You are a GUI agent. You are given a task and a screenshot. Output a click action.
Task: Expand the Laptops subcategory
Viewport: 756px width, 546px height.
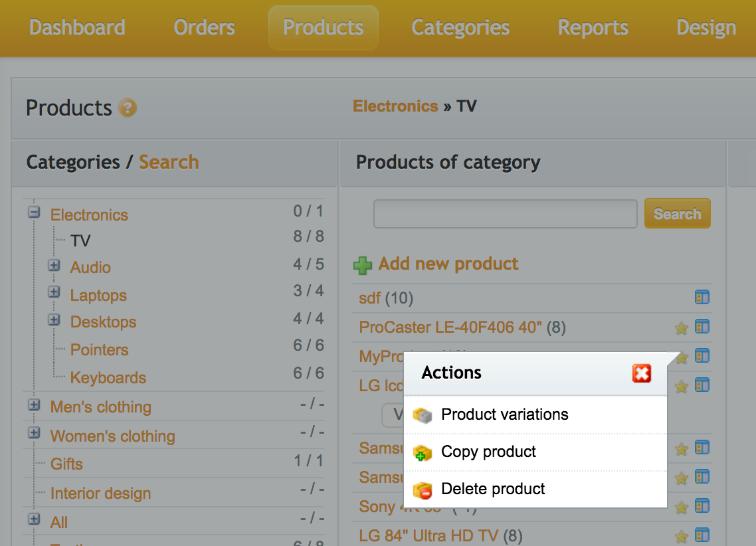coord(54,292)
